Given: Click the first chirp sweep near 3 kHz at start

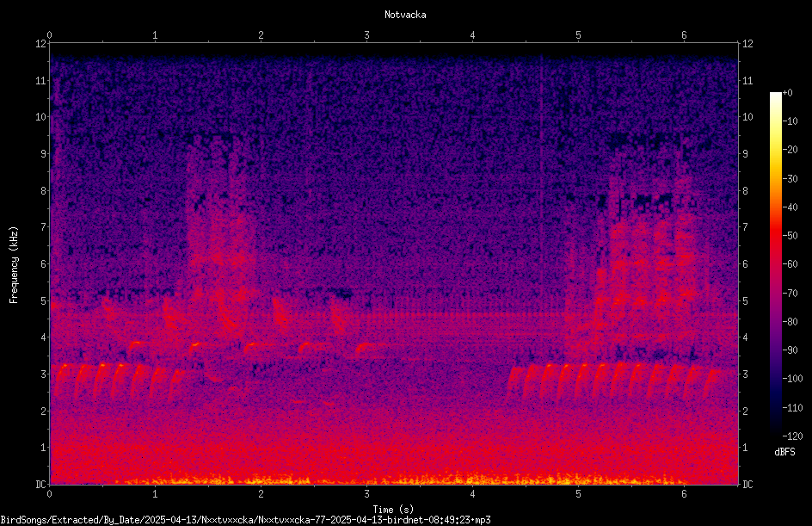Looking at the screenshot, I should click(x=61, y=380).
